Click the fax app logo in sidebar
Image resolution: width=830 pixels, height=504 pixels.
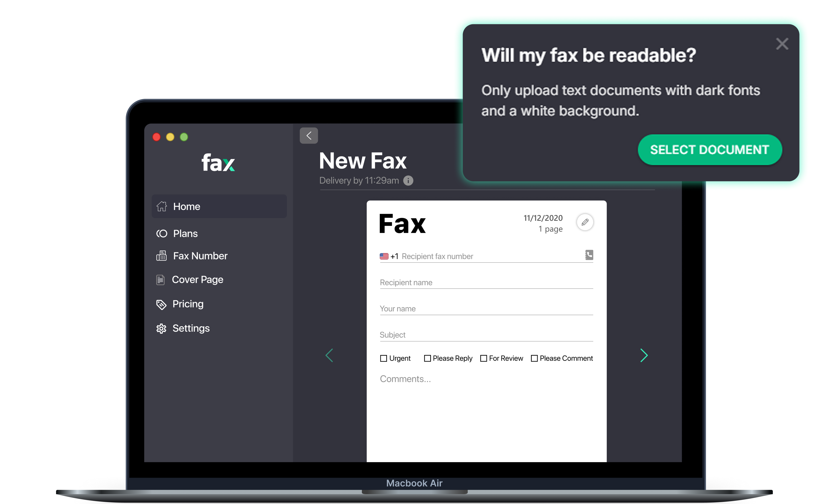218,163
